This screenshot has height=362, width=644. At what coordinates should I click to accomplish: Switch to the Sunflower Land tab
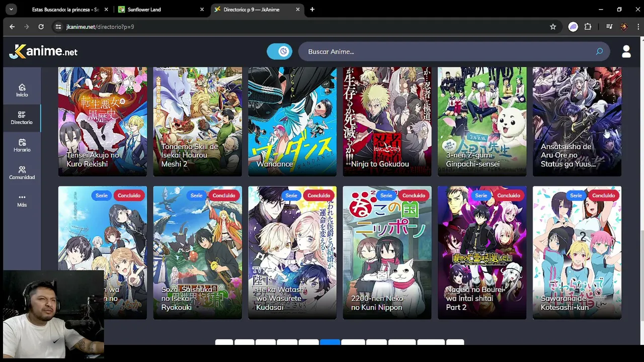(x=162, y=10)
